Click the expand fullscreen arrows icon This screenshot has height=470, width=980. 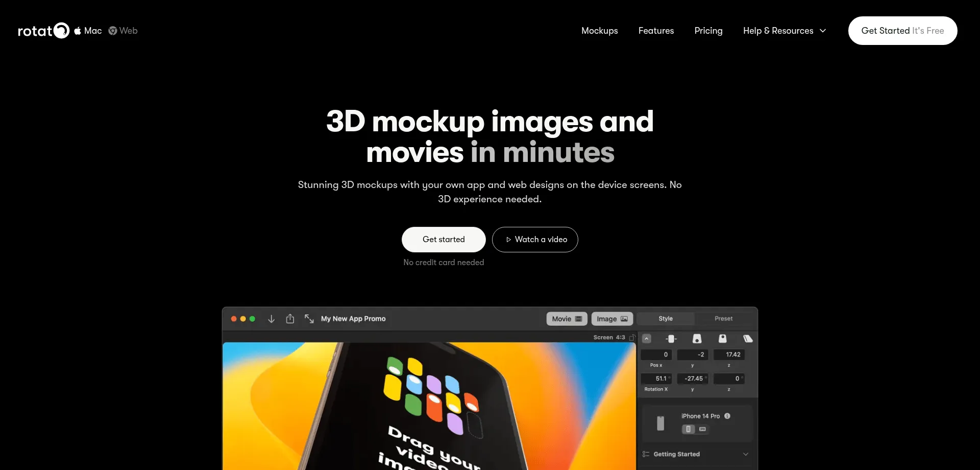pos(309,318)
